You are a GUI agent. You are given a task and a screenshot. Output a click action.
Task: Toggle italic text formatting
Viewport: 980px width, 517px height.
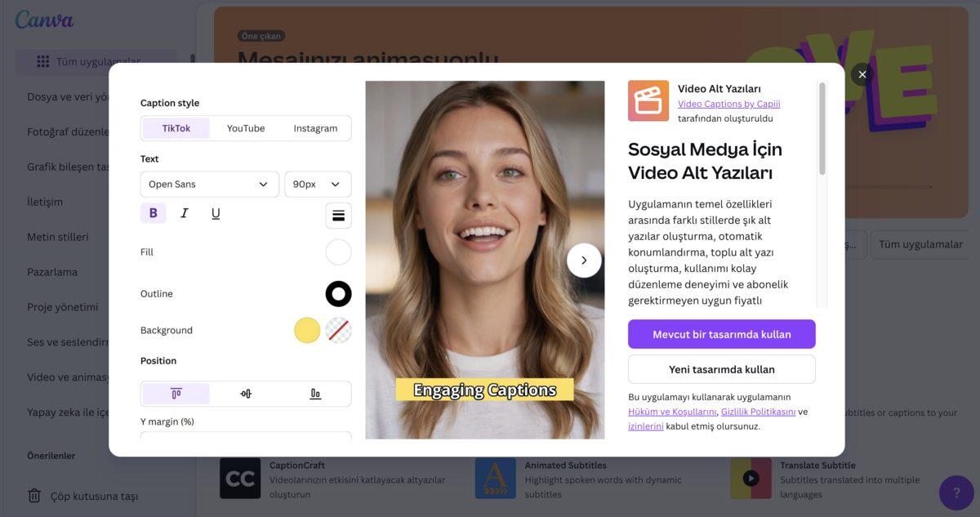[x=185, y=213]
